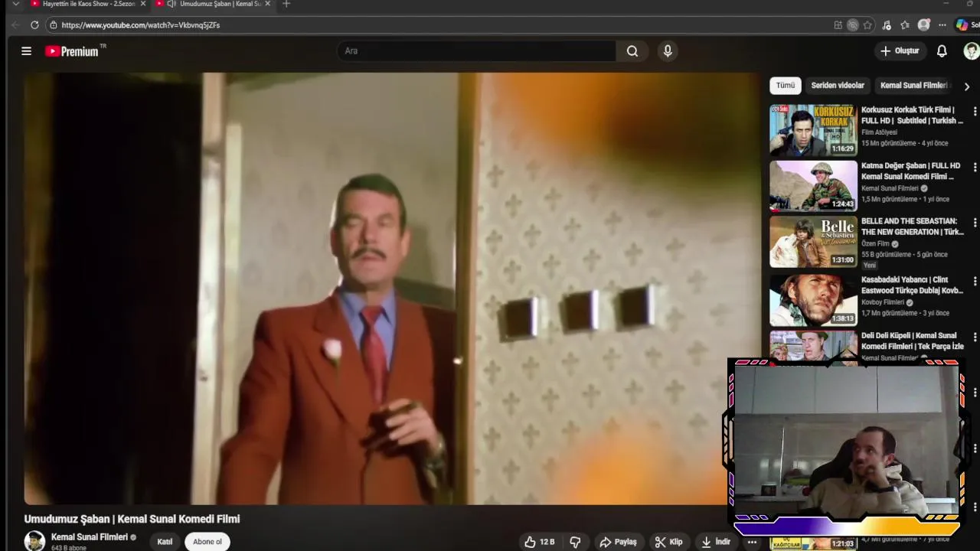Click the search magnifier button
Image resolution: width=980 pixels, height=551 pixels.
click(632, 51)
